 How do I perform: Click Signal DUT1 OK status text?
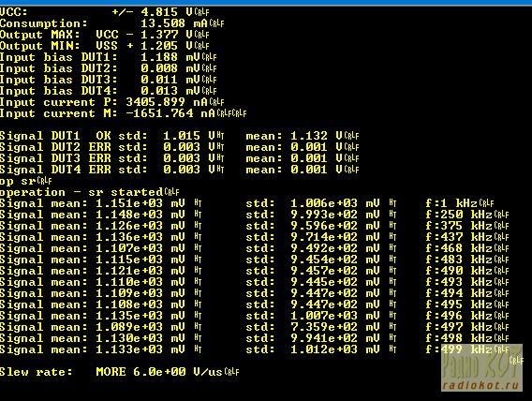(103, 136)
